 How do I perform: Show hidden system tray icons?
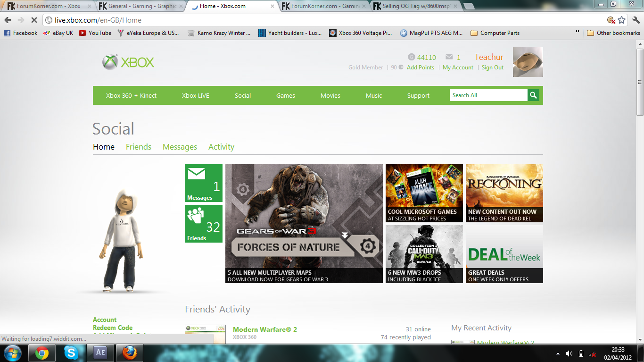pyautogui.click(x=558, y=354)
